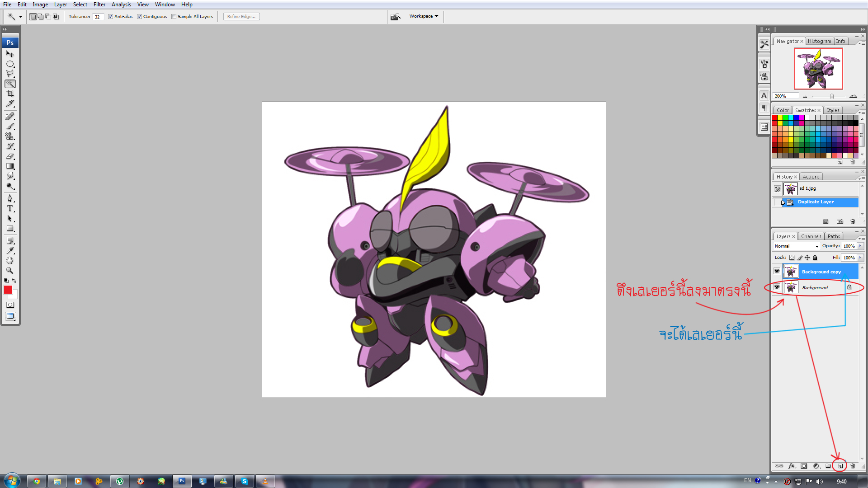Open the blend mode Normal dropdown
868x488 pixels.
pyautogui.click(x=797, y=246)
